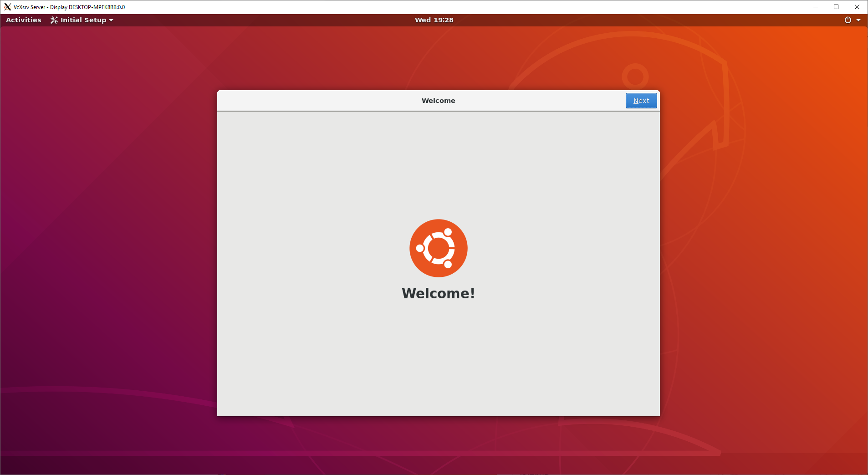Click the orange Ubuntu logo
The width and height of the screenshot is (868, 475).
[x=438, y=248]
